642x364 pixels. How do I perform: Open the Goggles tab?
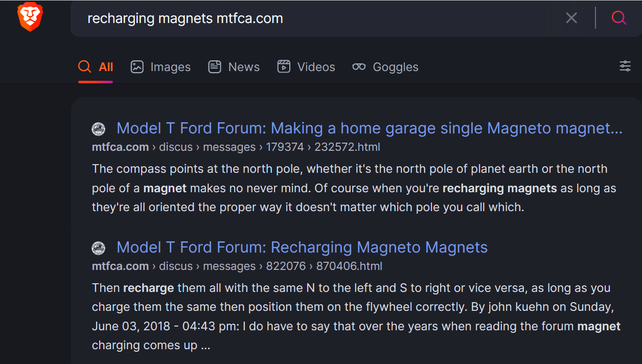[x=385, y=67]
